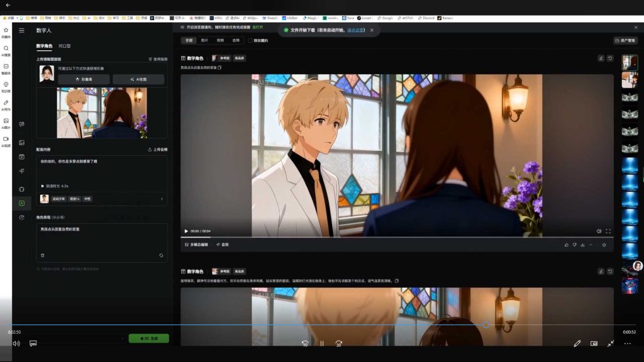Click the hamburger menu beside 数字人
This screenshot has height=362, width=644.
pos(22,30)
